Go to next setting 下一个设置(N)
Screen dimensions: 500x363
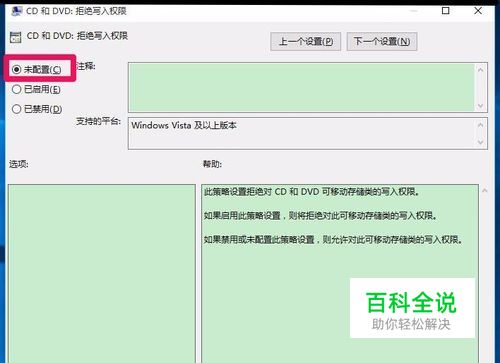(382, 41)
